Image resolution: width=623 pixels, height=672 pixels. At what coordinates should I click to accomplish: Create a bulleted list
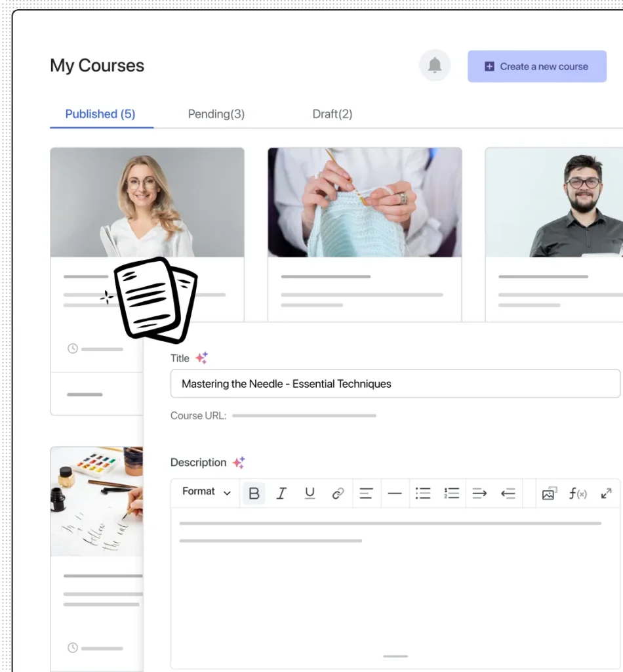coord(423,493)
